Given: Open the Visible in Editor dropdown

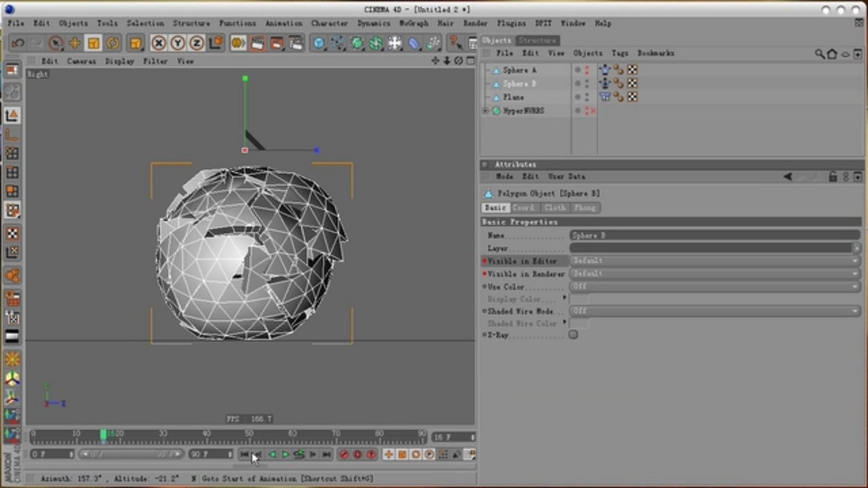Looking at the screenshot, I should [715, 261].
